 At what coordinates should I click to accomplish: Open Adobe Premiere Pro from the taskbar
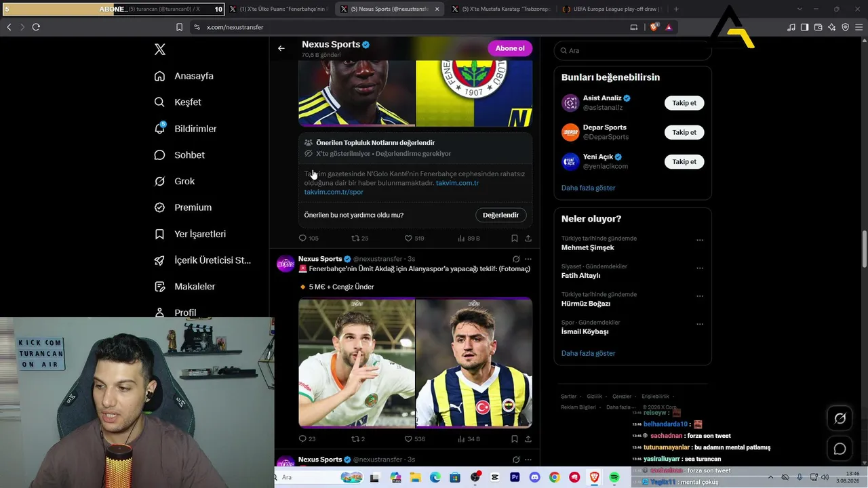tap(515, 478)
